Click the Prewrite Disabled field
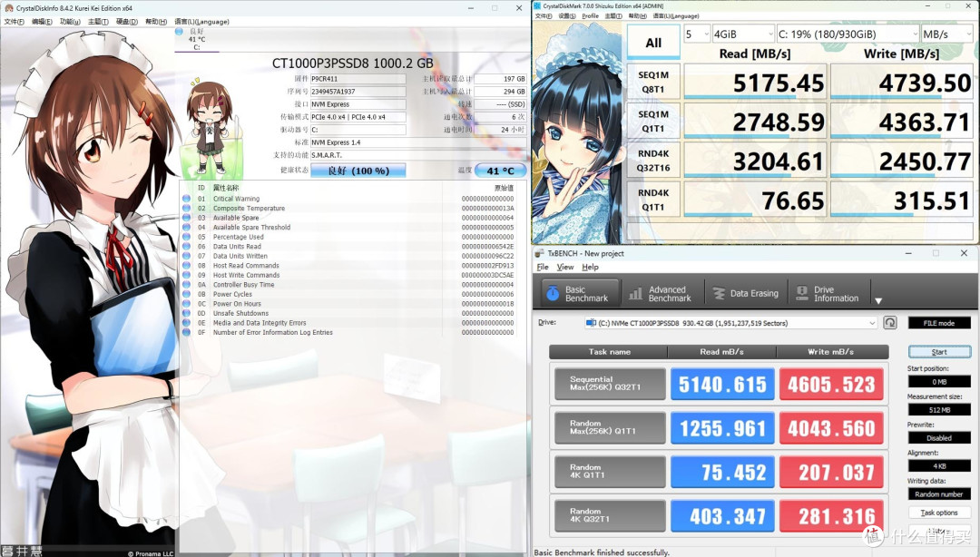 pos(939,437)
